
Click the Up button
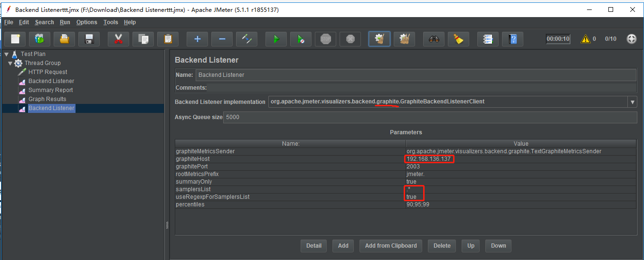click(471, 246)
